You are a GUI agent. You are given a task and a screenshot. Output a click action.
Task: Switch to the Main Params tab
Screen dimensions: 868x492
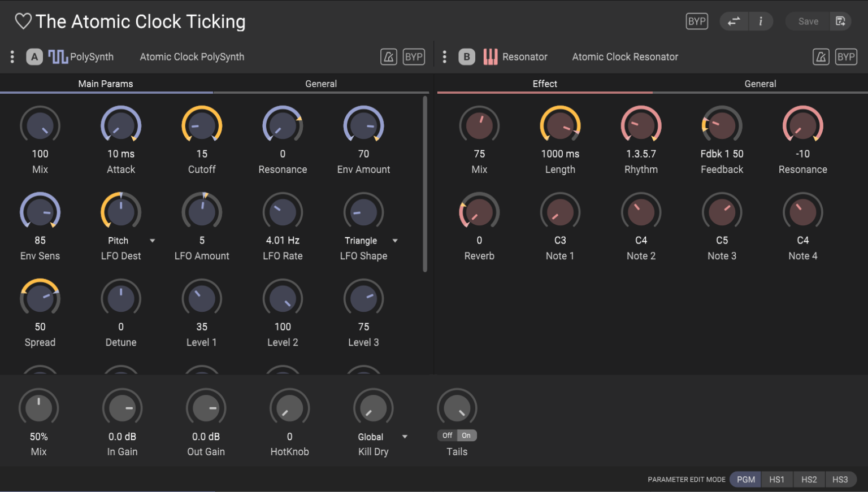point(106,84)
